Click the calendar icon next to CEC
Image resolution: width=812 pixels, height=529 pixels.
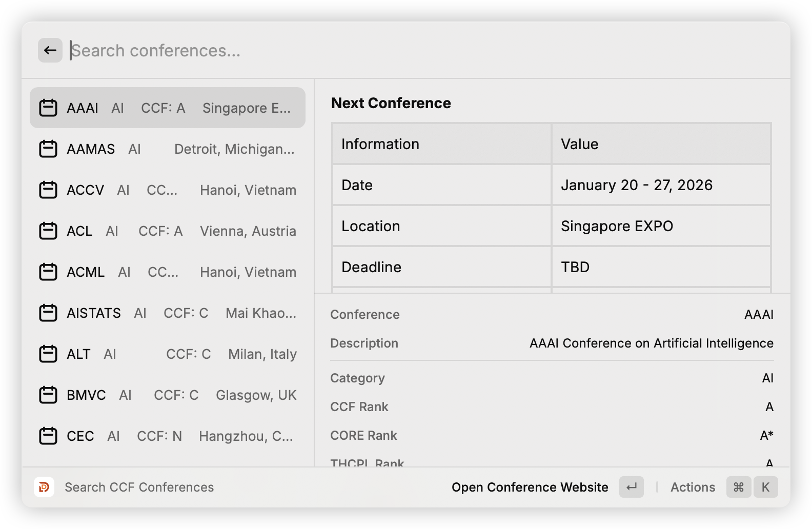point(48,436)
